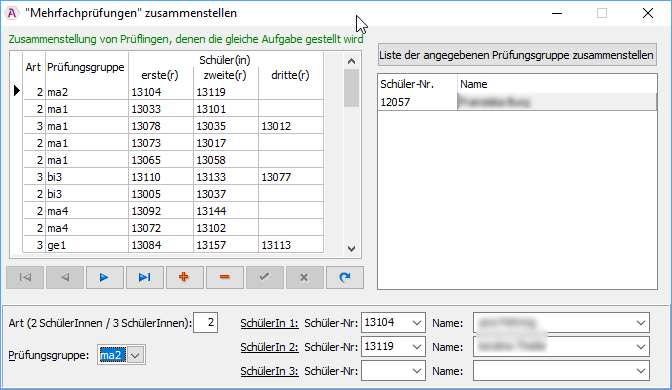Go to previous record navigator button
The width and height of the screenshot is (672, 390).
[x=65, y=277]
